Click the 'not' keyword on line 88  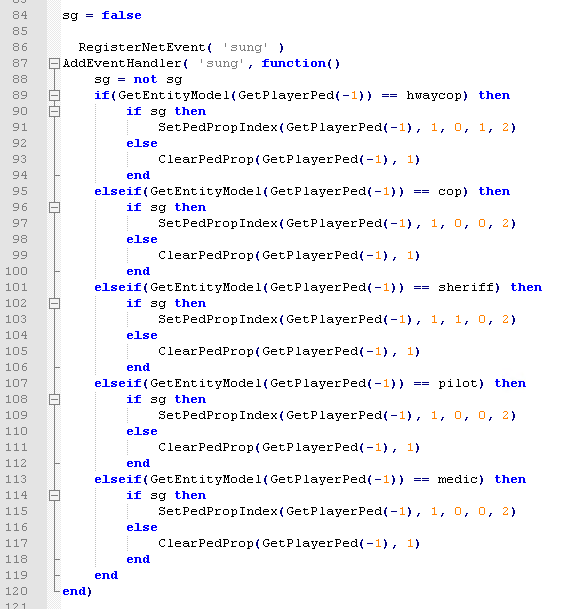point(145,79)
